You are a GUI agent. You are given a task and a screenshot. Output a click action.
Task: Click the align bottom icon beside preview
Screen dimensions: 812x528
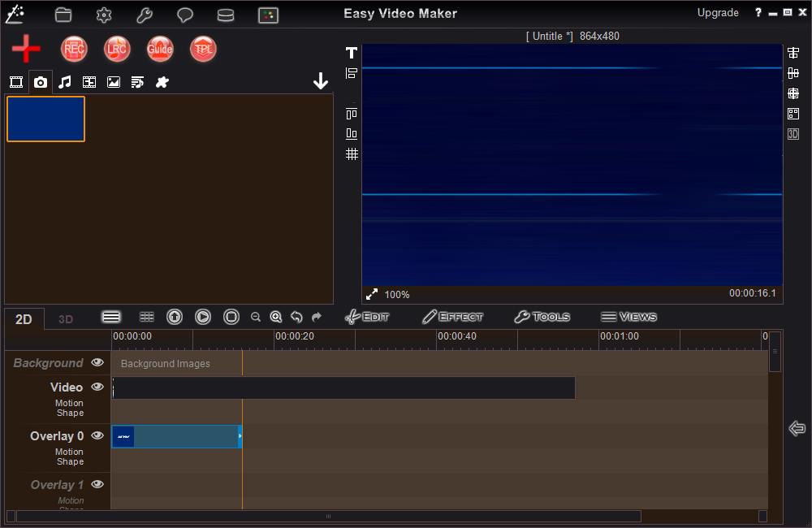[x=352, y=134]
